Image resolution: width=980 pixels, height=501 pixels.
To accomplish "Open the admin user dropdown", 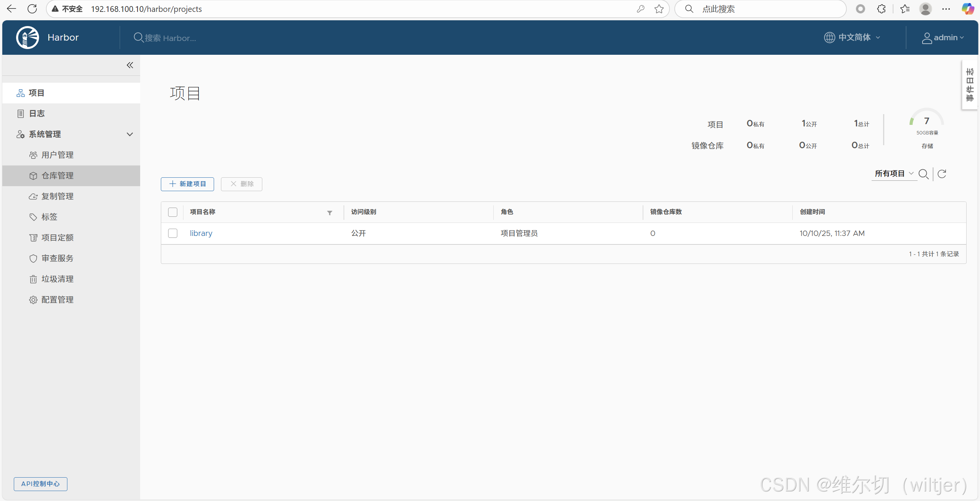I will point(942,38).
